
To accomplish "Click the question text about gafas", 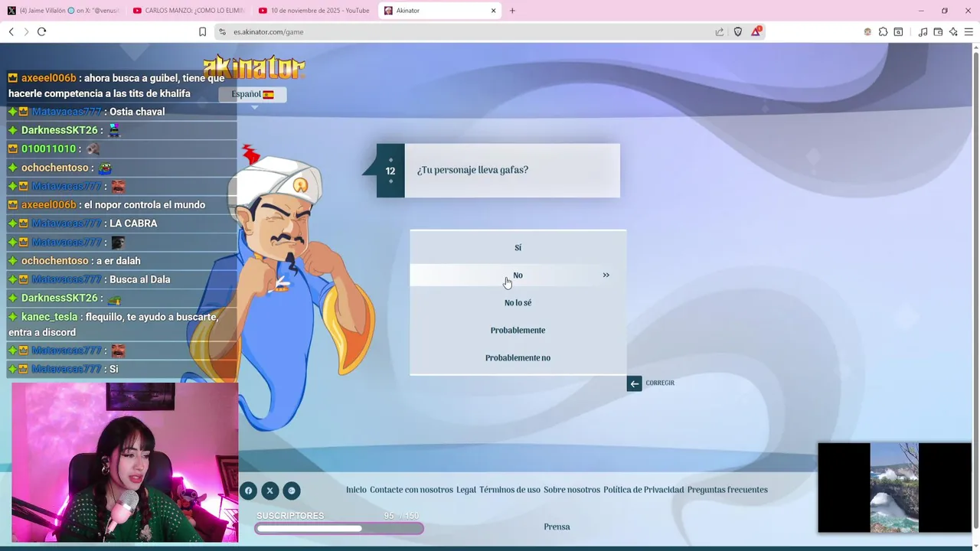I will tap(472, 170).
